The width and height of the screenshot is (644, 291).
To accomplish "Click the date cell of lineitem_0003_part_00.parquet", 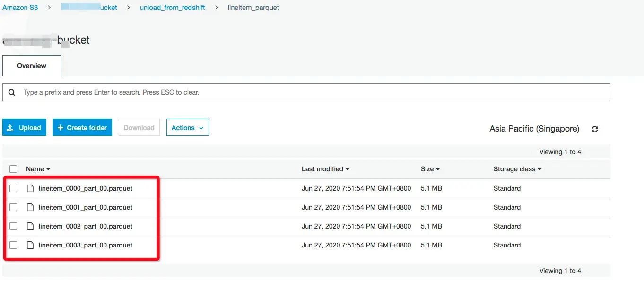I will click(356, 245).
